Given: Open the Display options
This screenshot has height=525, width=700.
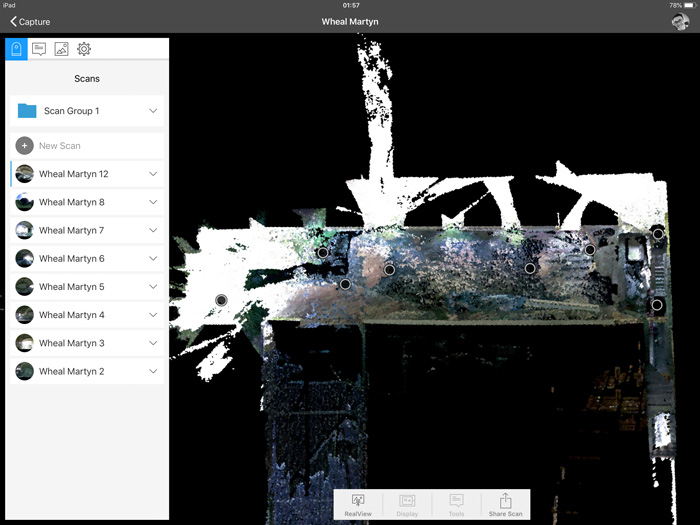Looking at the screenshot, I should (x=407, y=503).
